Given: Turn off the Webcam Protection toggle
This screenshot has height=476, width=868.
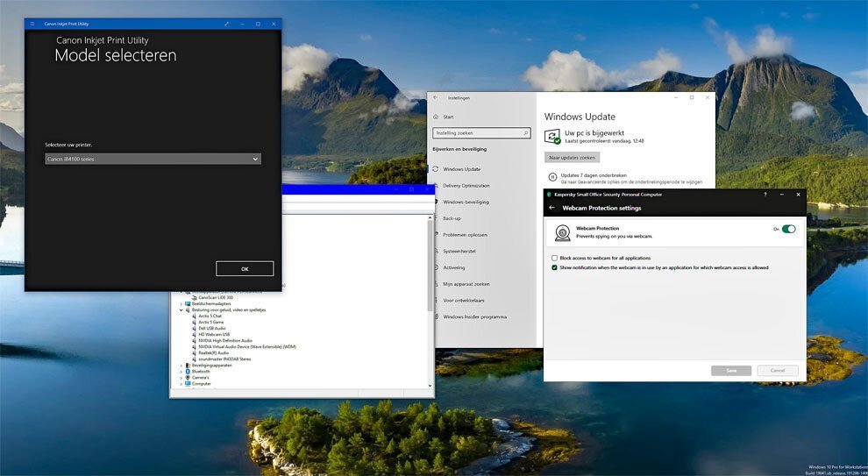Looking at the screenshot, I should 788,229.
